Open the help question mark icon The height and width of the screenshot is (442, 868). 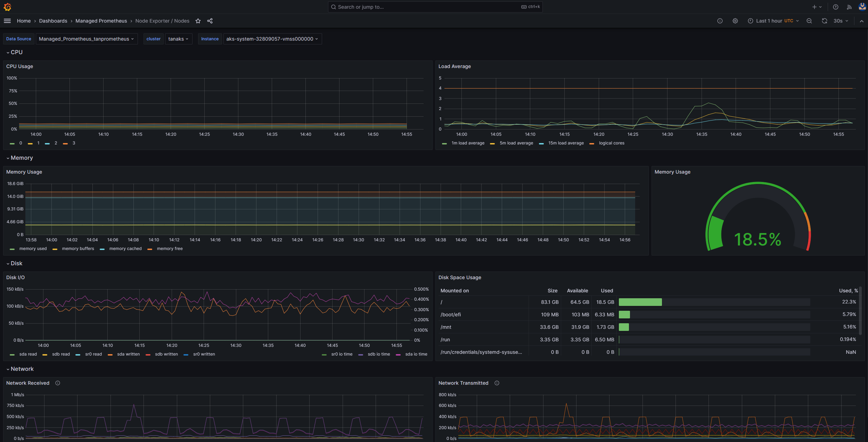(x=836, y=7)
